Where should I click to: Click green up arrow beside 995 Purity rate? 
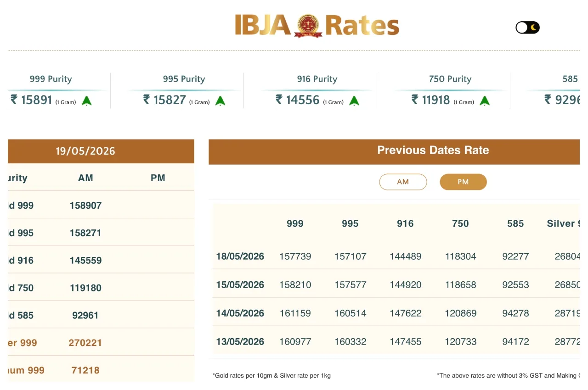click(x=220, y=100)
